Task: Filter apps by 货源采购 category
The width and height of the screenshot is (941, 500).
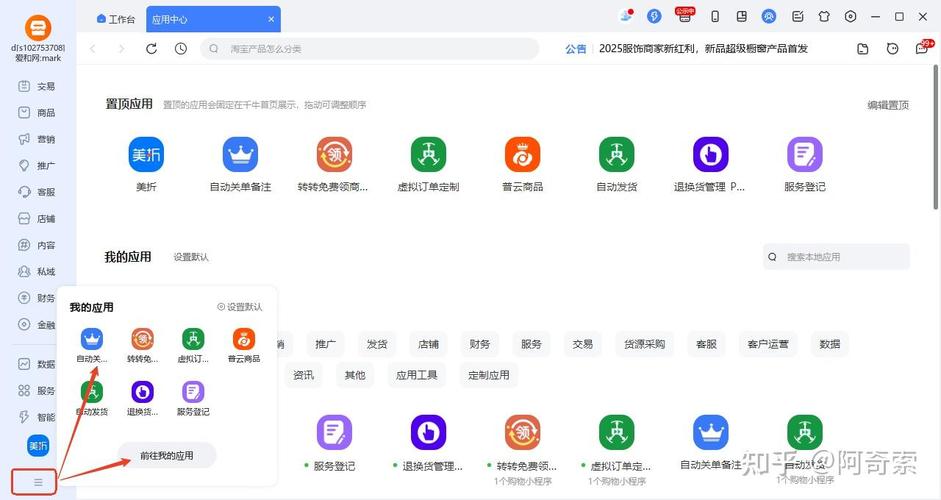Action: click(645, 344)
